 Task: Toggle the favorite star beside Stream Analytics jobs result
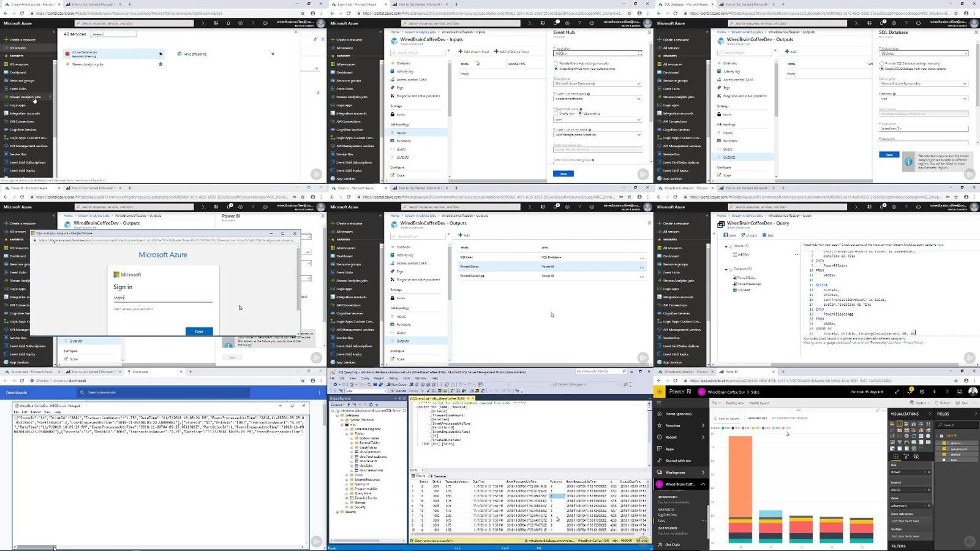[160, 64]
